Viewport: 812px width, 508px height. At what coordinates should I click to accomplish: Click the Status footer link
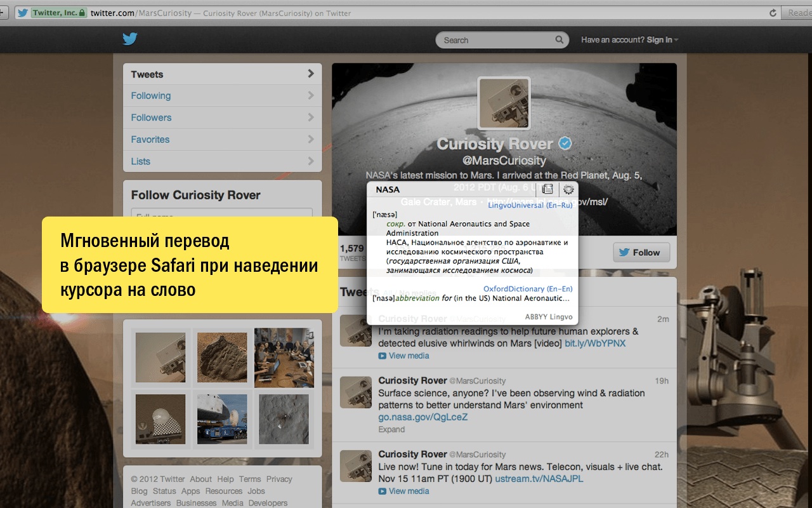pos(164,491)
